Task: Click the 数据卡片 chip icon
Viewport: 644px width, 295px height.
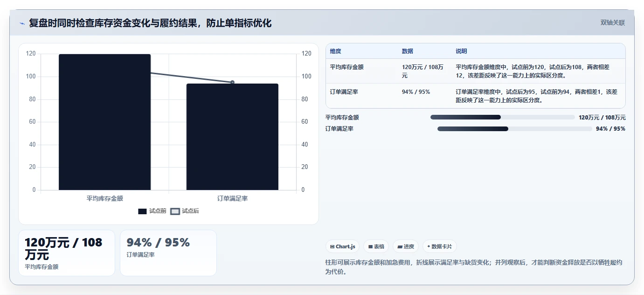Action: click(429, 246)
